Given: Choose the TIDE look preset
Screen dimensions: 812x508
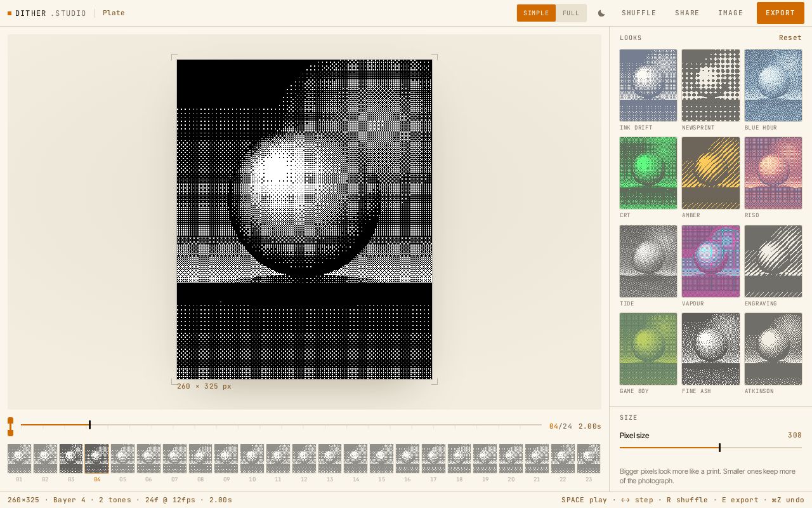Looking at the screenshot, I should [x=648, y=261].
